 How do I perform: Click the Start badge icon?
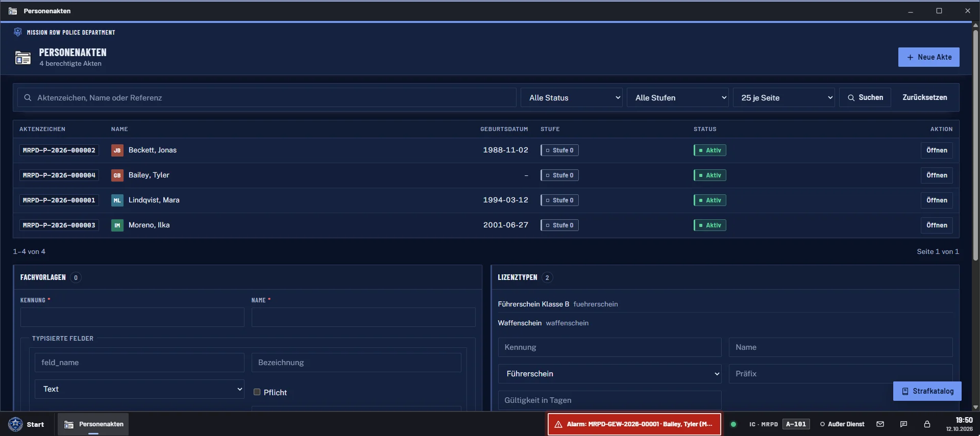[x=16, y=424]
